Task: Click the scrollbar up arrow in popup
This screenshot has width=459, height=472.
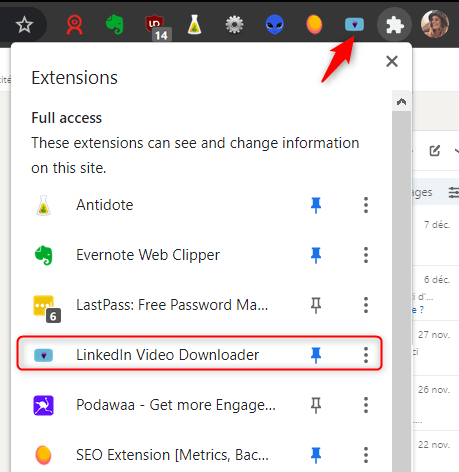Action: [x=401, y=101]
